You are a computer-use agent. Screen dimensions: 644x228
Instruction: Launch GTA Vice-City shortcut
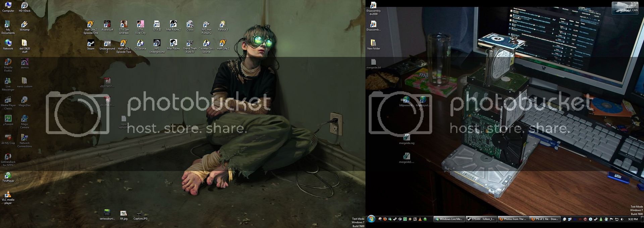(140, 27)
